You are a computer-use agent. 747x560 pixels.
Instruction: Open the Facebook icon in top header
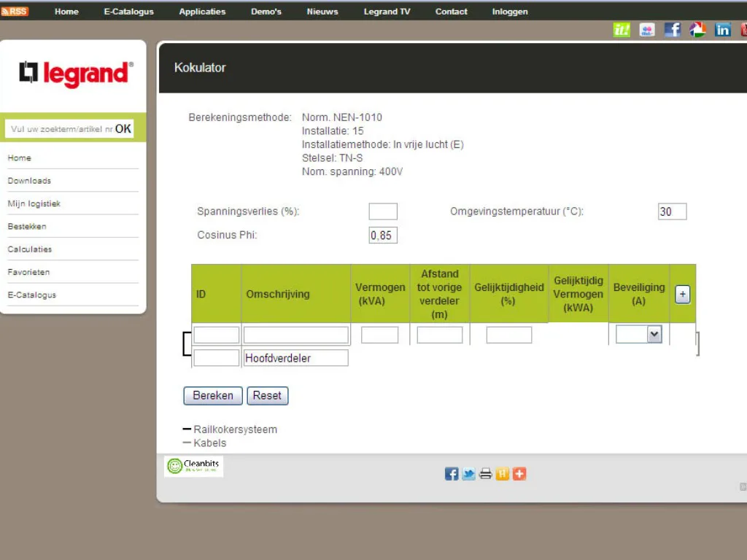click(x=672, y=30)
